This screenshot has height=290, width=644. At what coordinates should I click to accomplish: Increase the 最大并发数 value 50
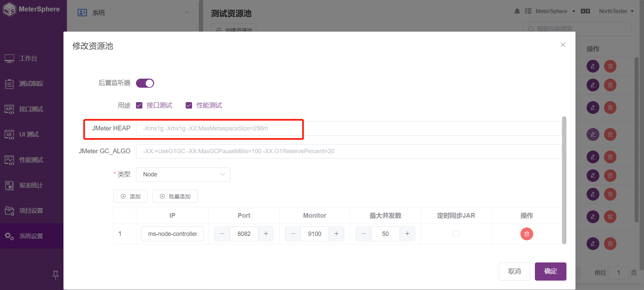407,234
